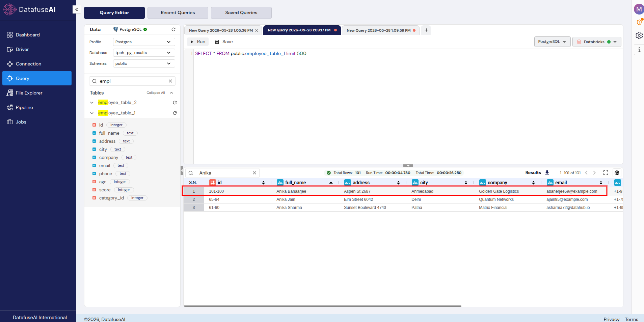The height and width of the screenshot is (322, 644).
Task: Clear the empl table search
Action: 170,81
